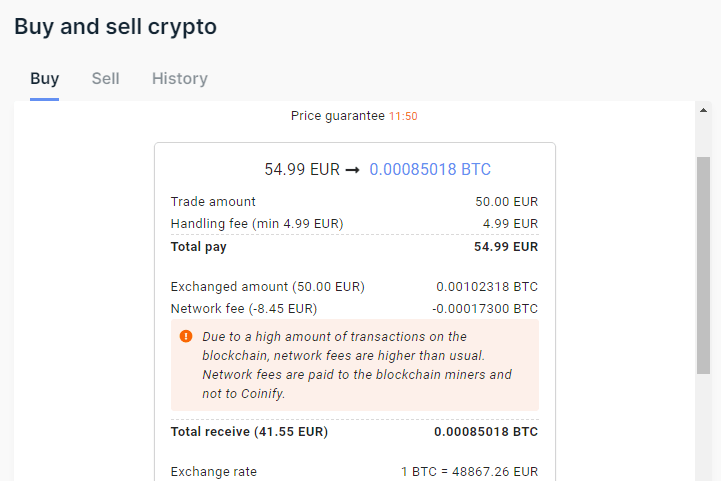
Task: Click the network fees warning message text
Action: (x=356, y=365)
